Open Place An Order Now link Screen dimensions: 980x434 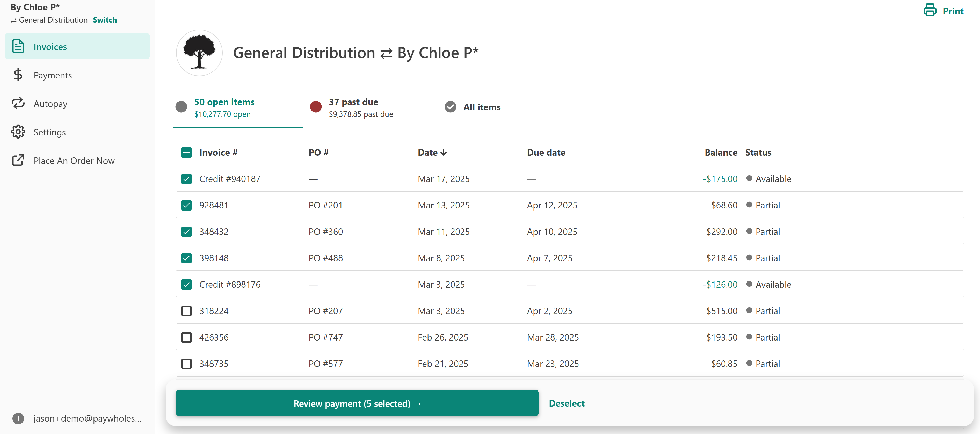tap(77, 161)
